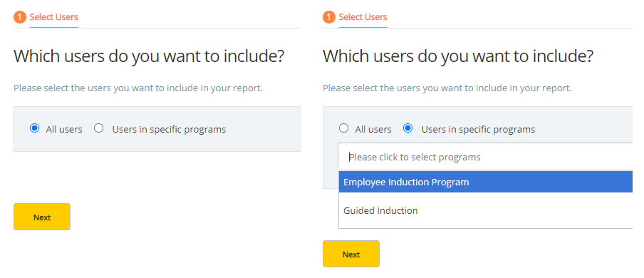Click Next button in left panel

[42, 217]
